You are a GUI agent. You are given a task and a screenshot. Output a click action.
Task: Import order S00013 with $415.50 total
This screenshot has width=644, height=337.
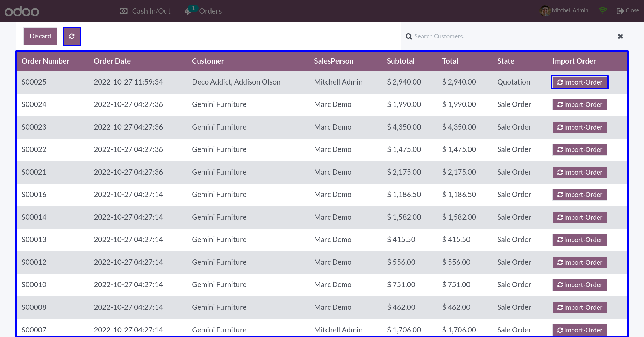tap(580, 240)
